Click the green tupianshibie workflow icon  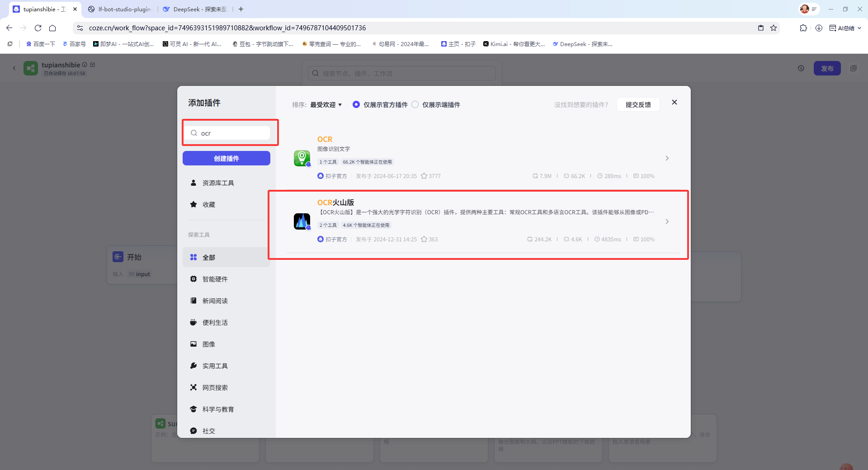31,68
